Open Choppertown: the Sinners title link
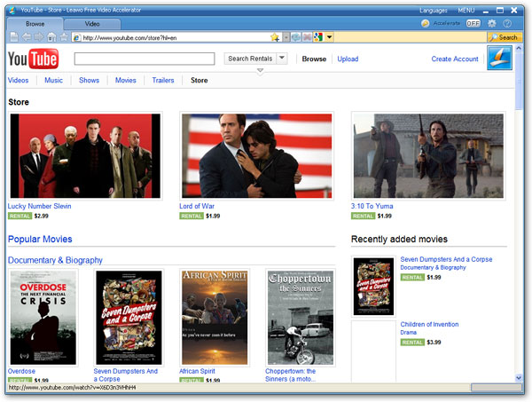 coord(291,374)
